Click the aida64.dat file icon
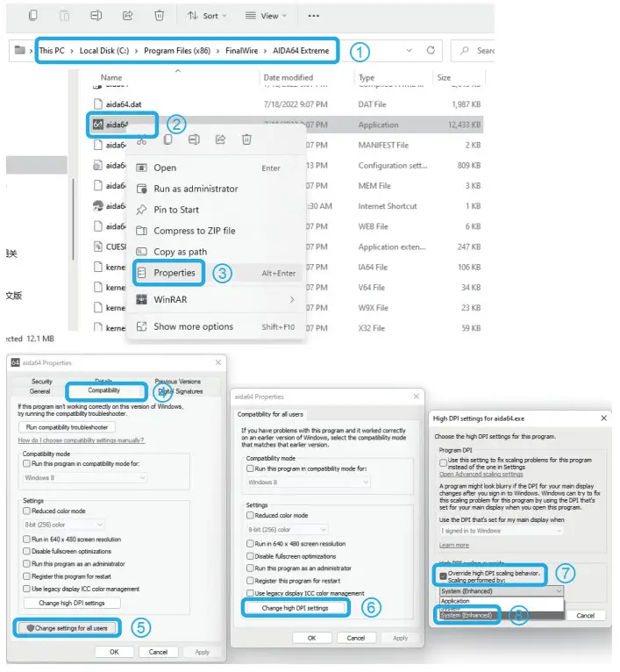The height and width of the screenshot is (672, 620). click(x=98, y=104)
